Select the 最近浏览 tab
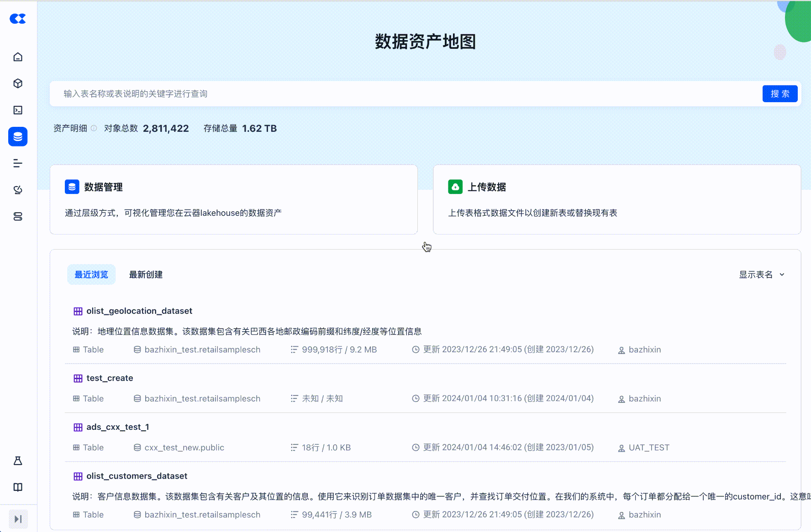Image resolution: width=811 pixels, height=532 pixels. 91,275
